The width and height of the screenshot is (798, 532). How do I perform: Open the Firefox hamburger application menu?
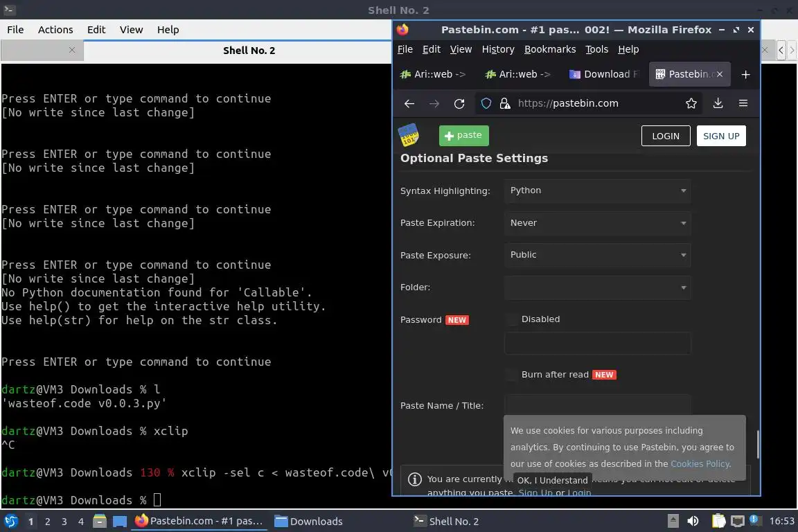tap(743, 103)
